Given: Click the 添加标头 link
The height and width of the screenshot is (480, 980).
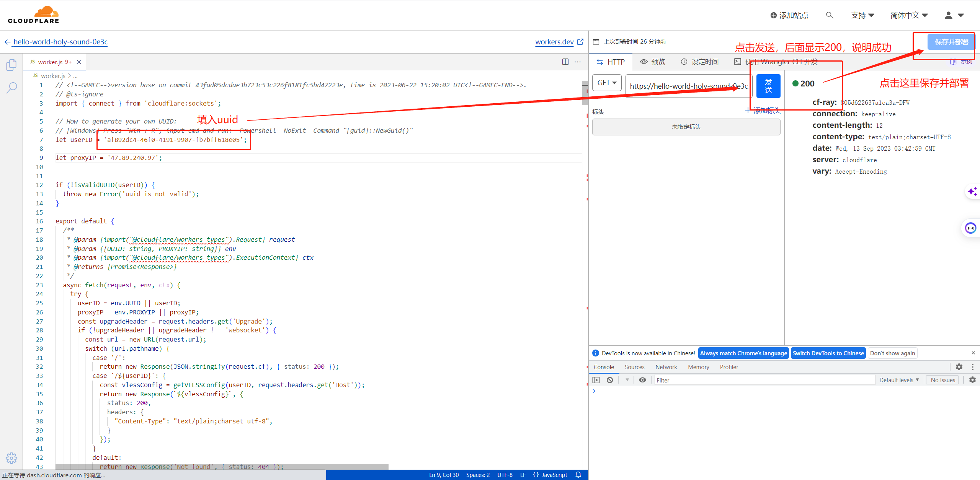Looking at the screenshot, I should (x=763, y=111).
